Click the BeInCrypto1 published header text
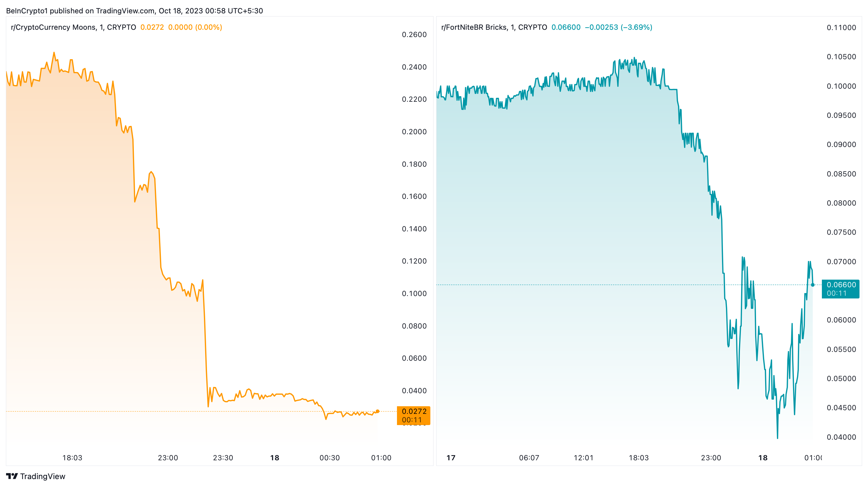The height and width of the screenshot is (487, 868). click(x=134, y=11)
